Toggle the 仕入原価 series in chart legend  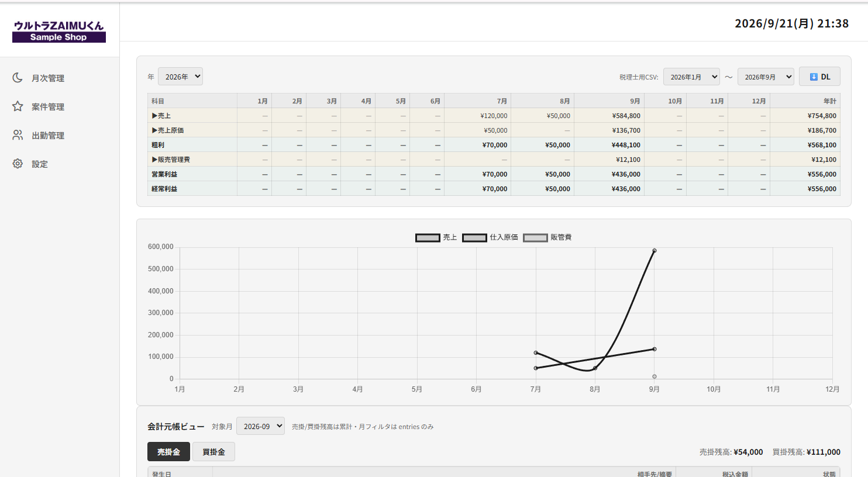490,237
